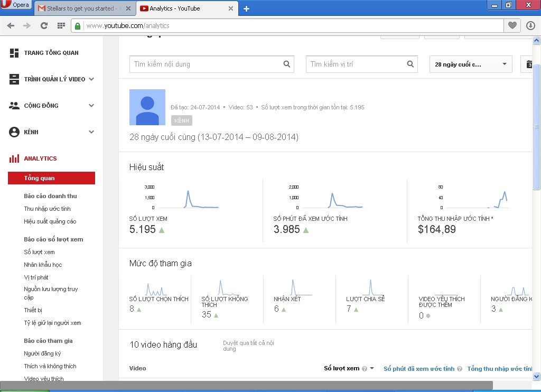The image size is (541, 392).
Task: Click the downloads icon in browser toolbar
Action: (x=530, y=25)
